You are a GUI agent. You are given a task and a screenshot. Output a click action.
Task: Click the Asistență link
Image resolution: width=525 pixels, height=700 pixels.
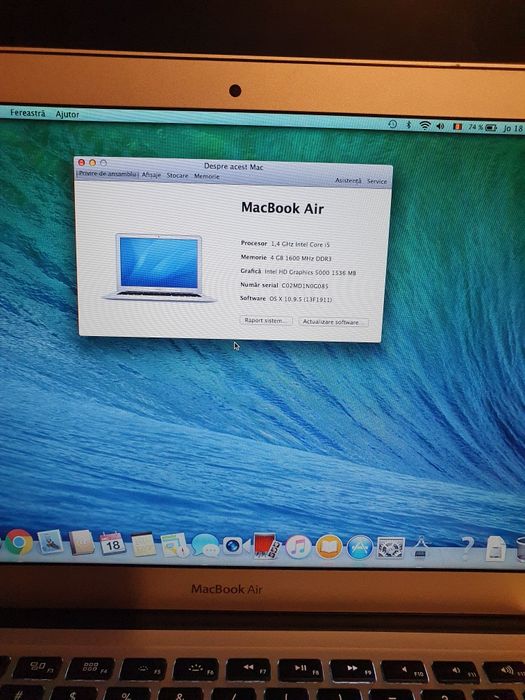(x=348, y=180)
